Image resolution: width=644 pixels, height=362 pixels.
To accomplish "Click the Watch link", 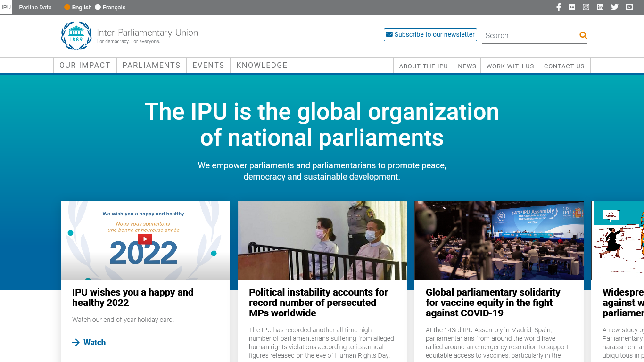I will pyautogui.click(x=94, y=343).
